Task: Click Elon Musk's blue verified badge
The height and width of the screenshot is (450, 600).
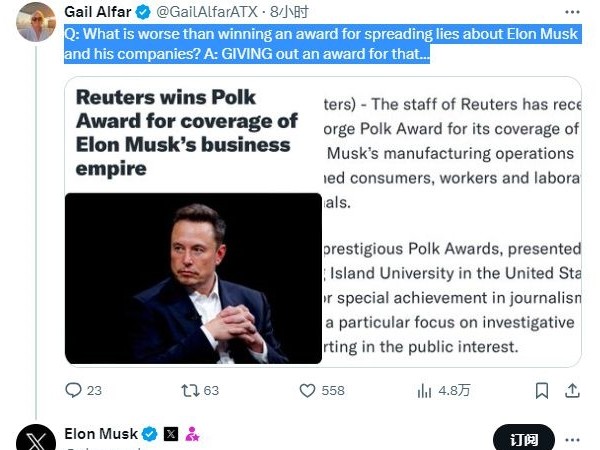Action: pyautogui.click(x=149, y=434)
